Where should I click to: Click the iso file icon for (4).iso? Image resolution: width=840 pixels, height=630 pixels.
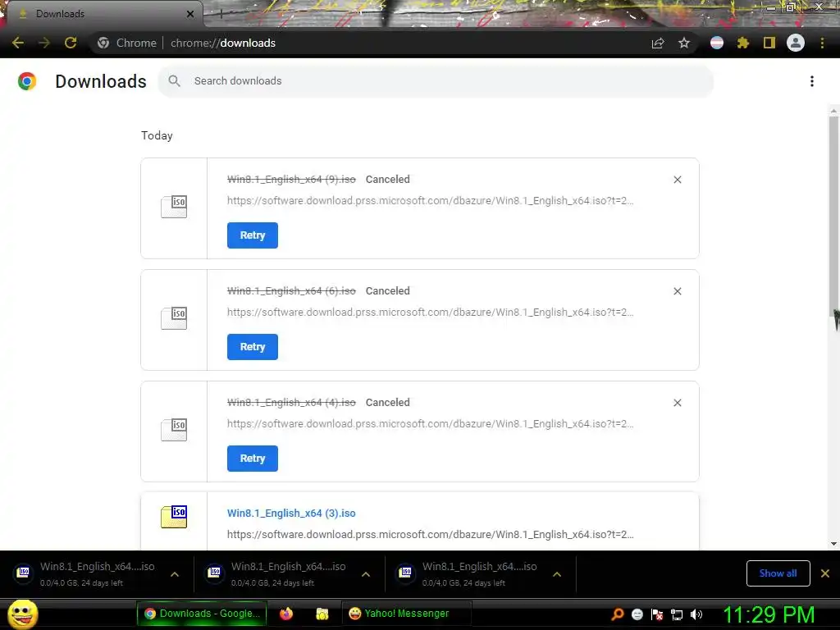(174, 430)
